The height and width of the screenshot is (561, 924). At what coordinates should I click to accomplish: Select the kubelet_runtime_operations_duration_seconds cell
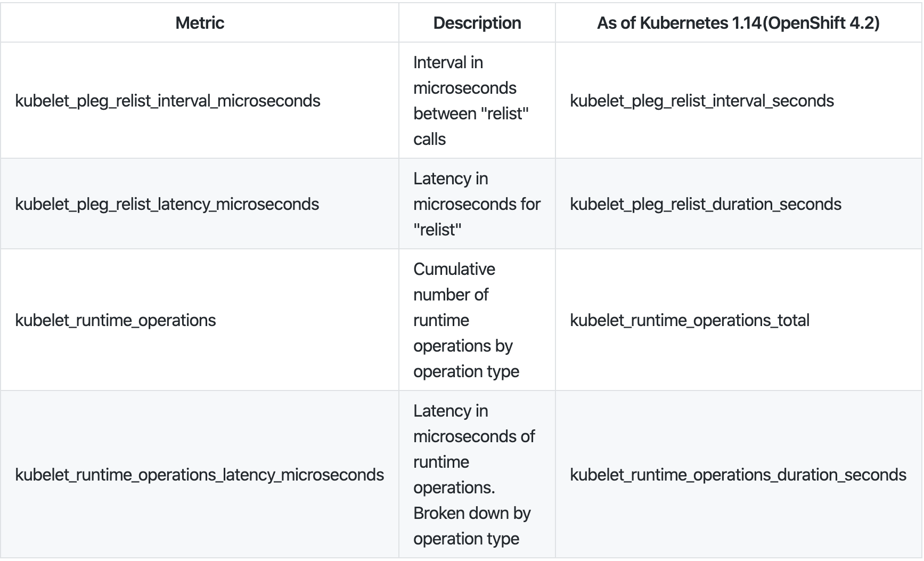coord(738,475)
